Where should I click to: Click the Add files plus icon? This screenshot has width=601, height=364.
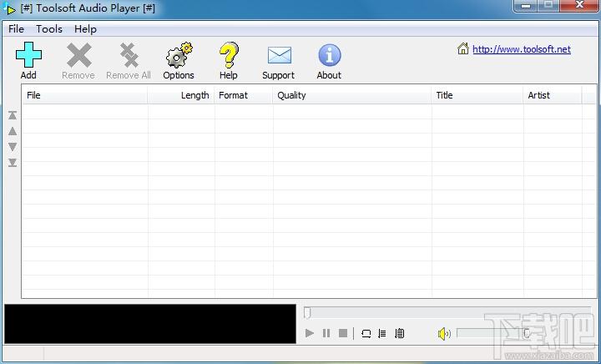click(x=28, y=55)
